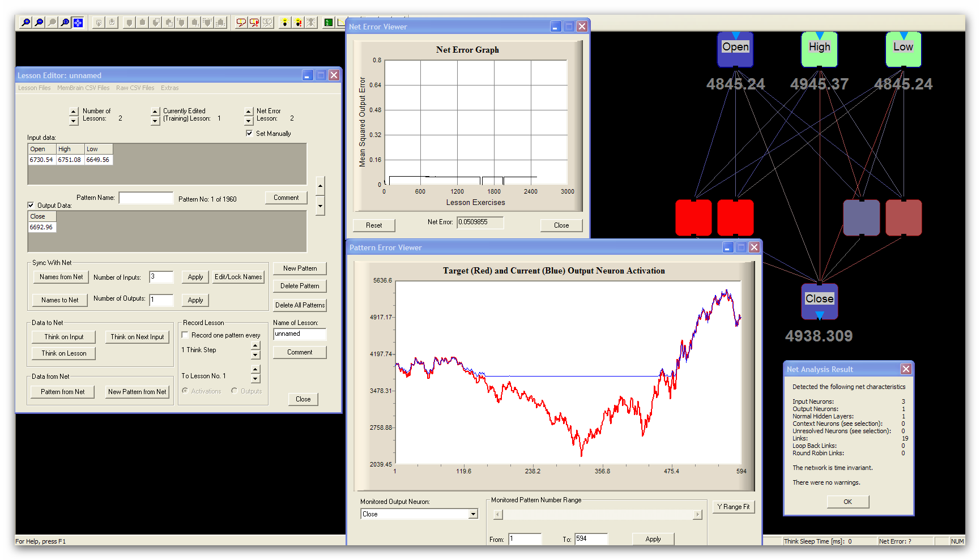Click the zoom out magnifier toolbar icon
Screen dimensions: 980x560
(x=39, y=23)
